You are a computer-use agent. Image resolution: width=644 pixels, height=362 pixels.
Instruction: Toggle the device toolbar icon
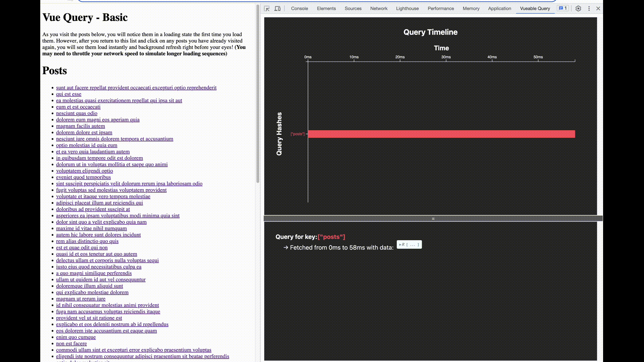[x=277, y=8]
